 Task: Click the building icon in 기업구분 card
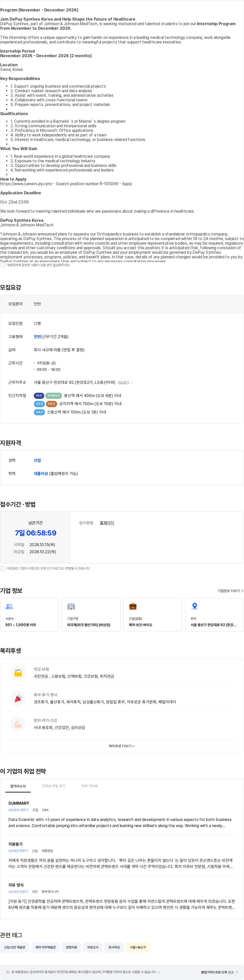71,606
